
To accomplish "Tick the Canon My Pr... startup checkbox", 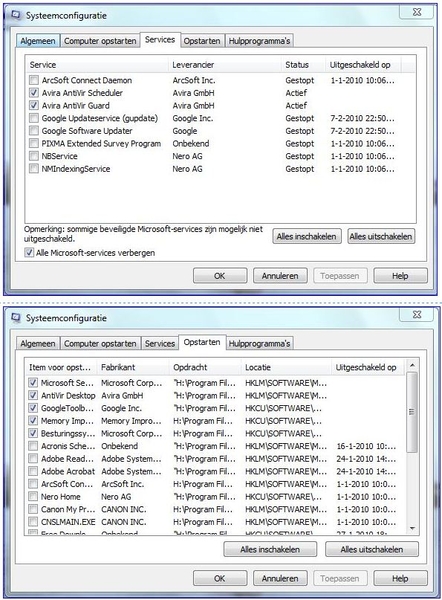I will coord(33,509).
